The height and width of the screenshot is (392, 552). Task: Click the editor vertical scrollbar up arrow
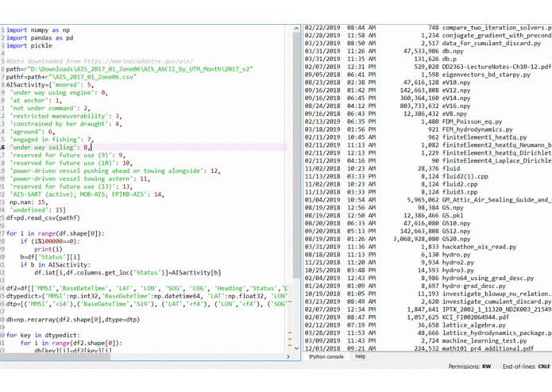pos(296,29)
